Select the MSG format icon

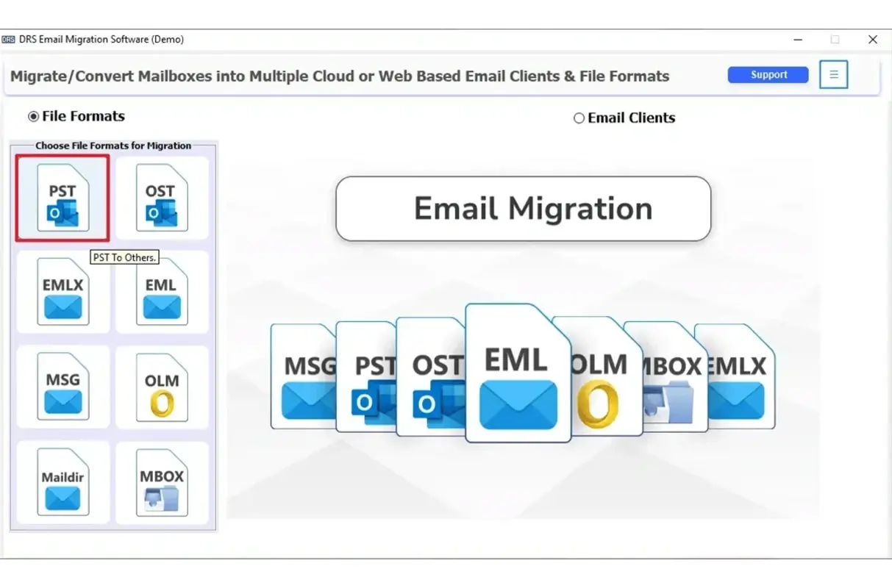coord(63,387)
